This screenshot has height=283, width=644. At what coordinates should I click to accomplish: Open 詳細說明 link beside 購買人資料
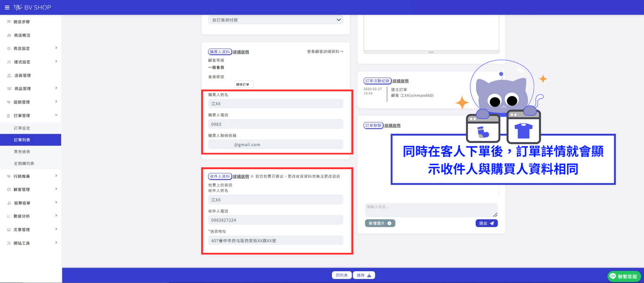point(241,52)
